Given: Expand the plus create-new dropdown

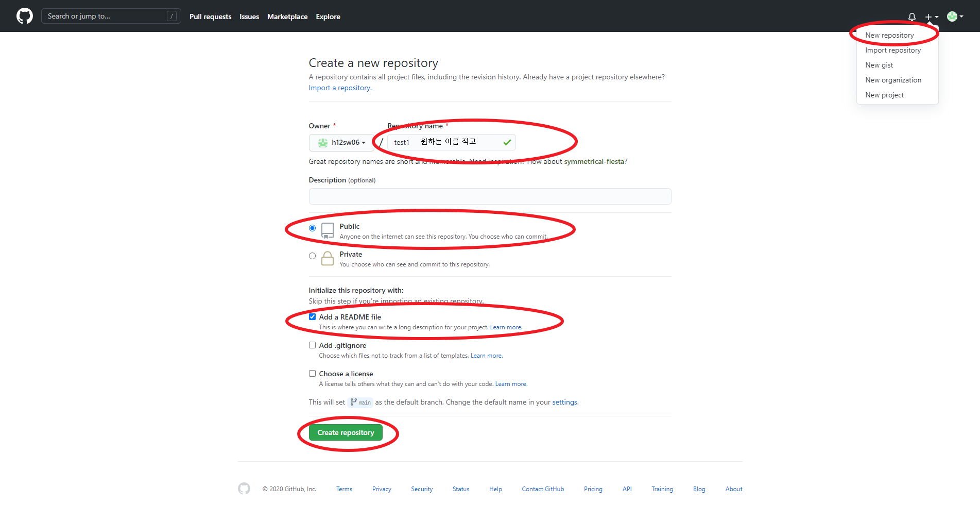Looking at the screenshot, I should (x=932, y=16).
